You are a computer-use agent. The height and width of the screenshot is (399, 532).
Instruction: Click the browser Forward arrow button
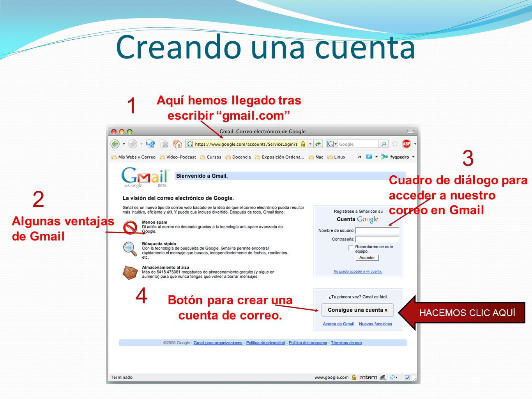click(x=133, y=144)
